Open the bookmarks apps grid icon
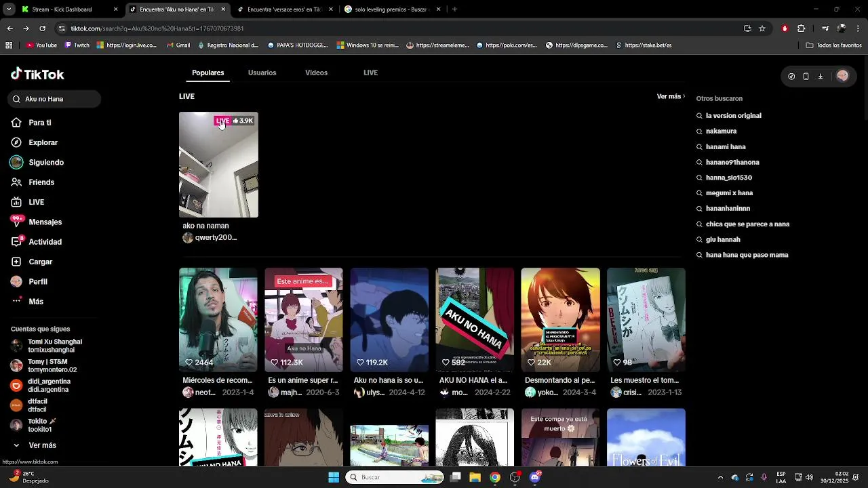 pyautogui.click(x=9, y=45)
